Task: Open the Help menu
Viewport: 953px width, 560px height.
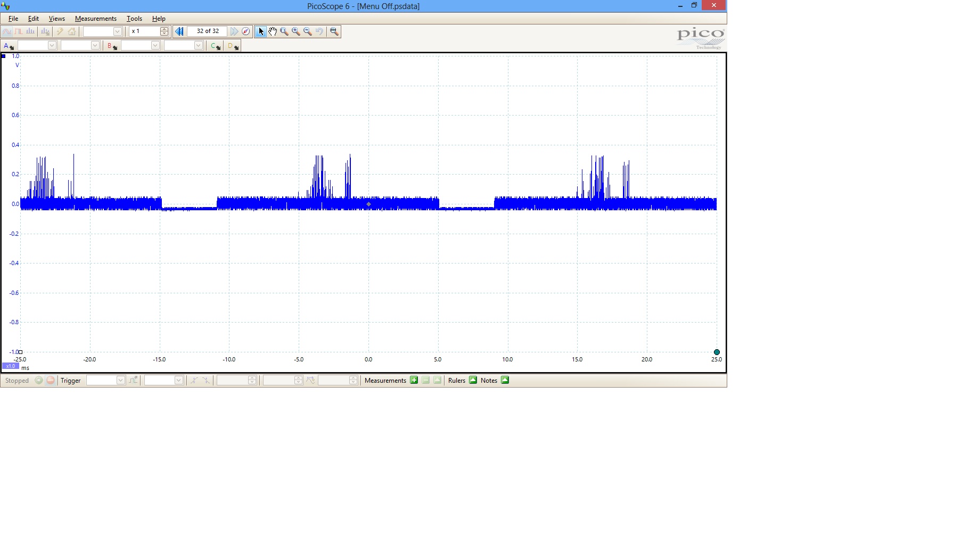Action: 159,19
